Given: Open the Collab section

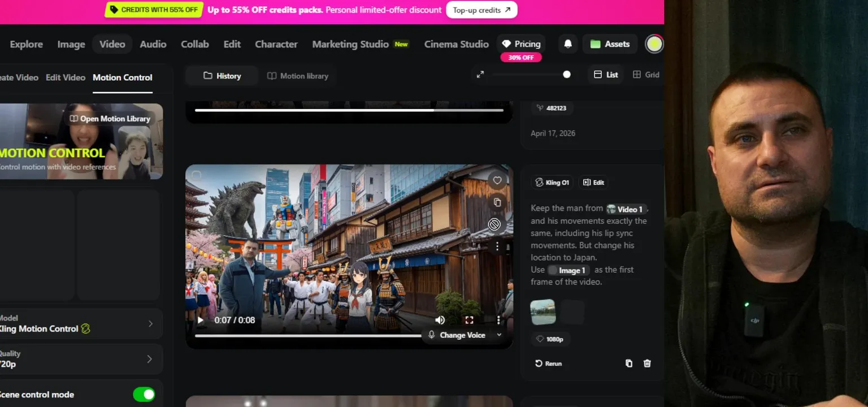Looking at the screenshot, I should tap(195, 44).
